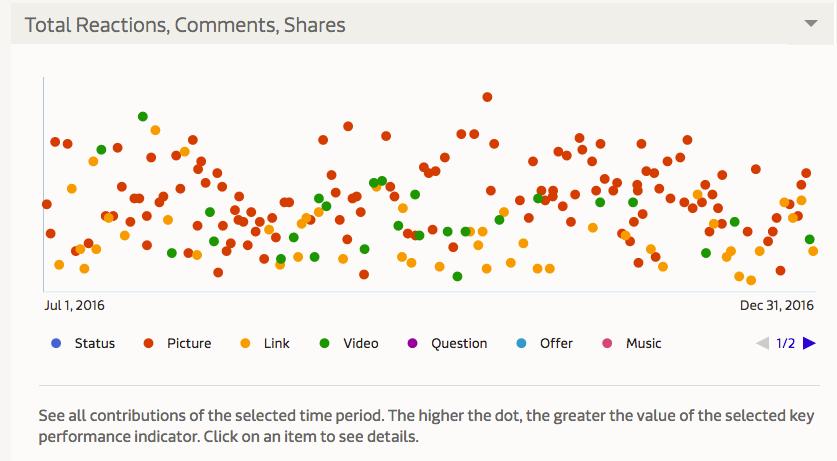Image resolution: width=837 pixels, height=461 pixels.
Task: Select the lowest green video dot
Action: [x=457, y=276]
